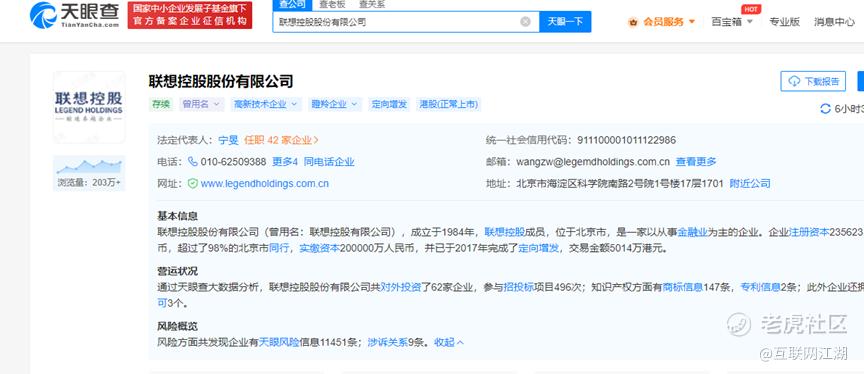
Task: Click the 港股(正常上市) tag
Action: click(449, 104)
